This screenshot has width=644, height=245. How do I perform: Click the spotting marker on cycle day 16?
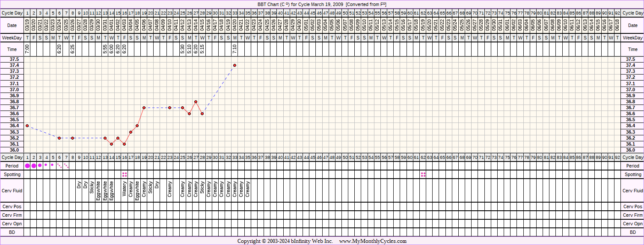125,174
